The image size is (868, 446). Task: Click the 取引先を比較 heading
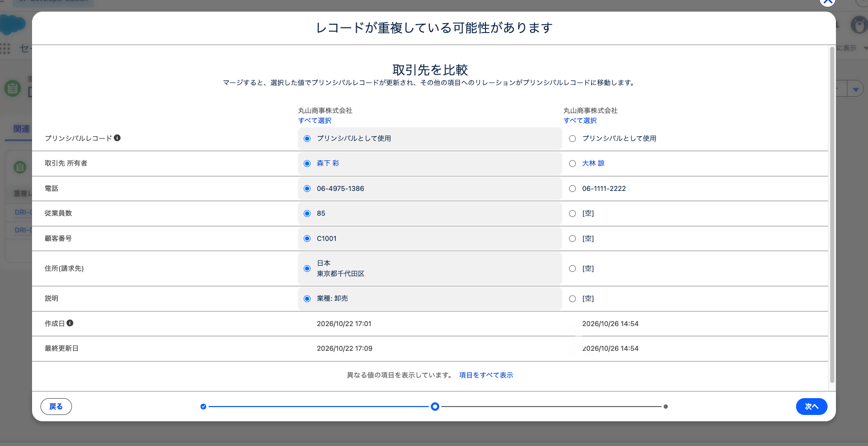430,70
